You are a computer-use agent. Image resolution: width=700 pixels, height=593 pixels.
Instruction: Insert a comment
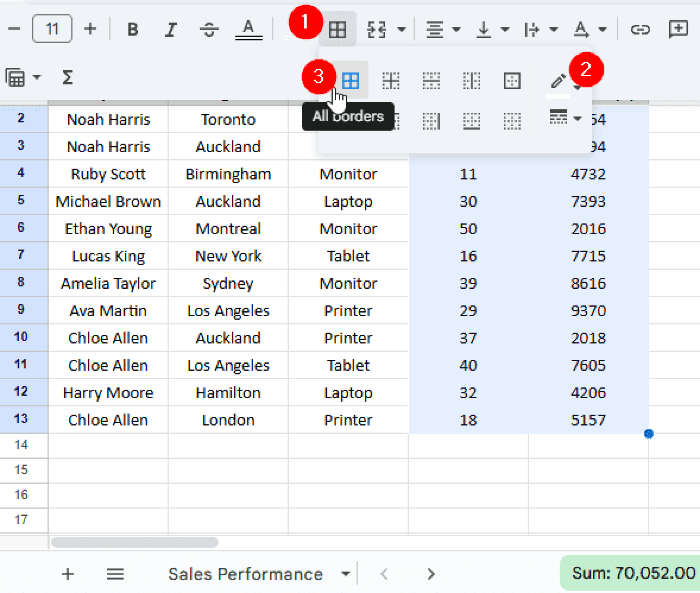[x=678, y=30]
